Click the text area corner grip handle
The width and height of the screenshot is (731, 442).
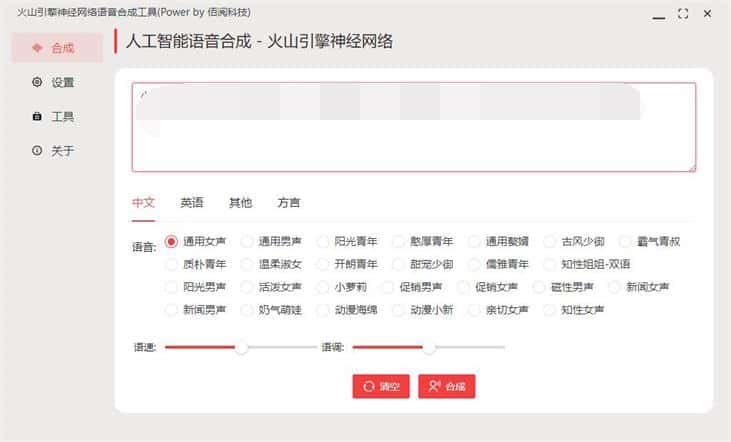pos(692,167)
